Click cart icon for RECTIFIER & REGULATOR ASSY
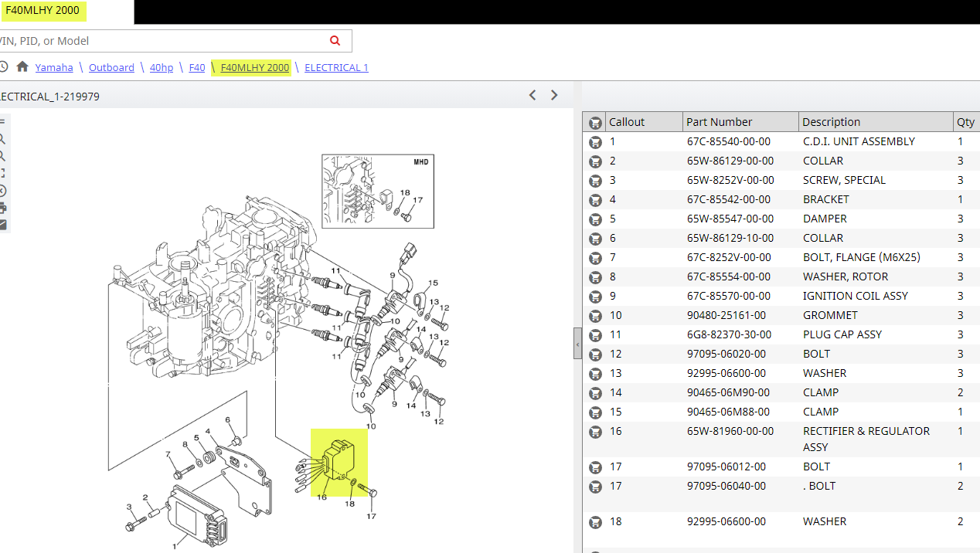 point(595,432)
